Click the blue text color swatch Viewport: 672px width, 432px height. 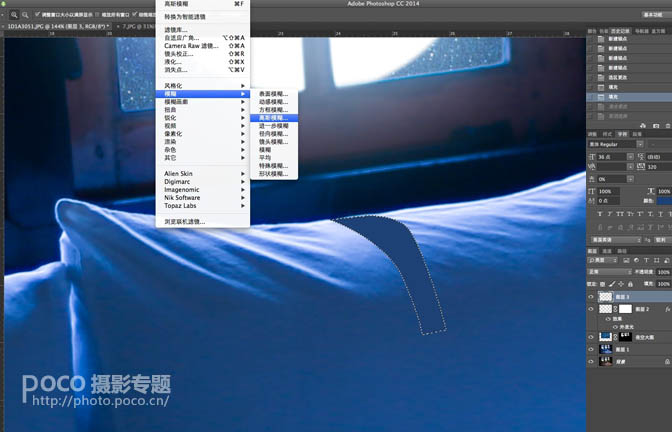coord(664,201)
